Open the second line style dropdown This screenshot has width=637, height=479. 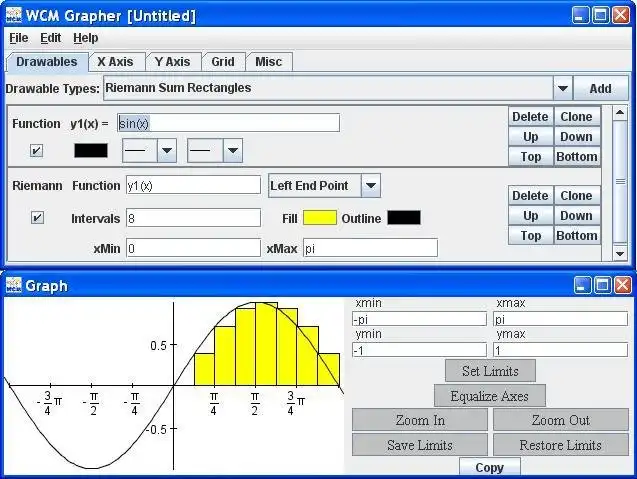click(x=215, y=150)
